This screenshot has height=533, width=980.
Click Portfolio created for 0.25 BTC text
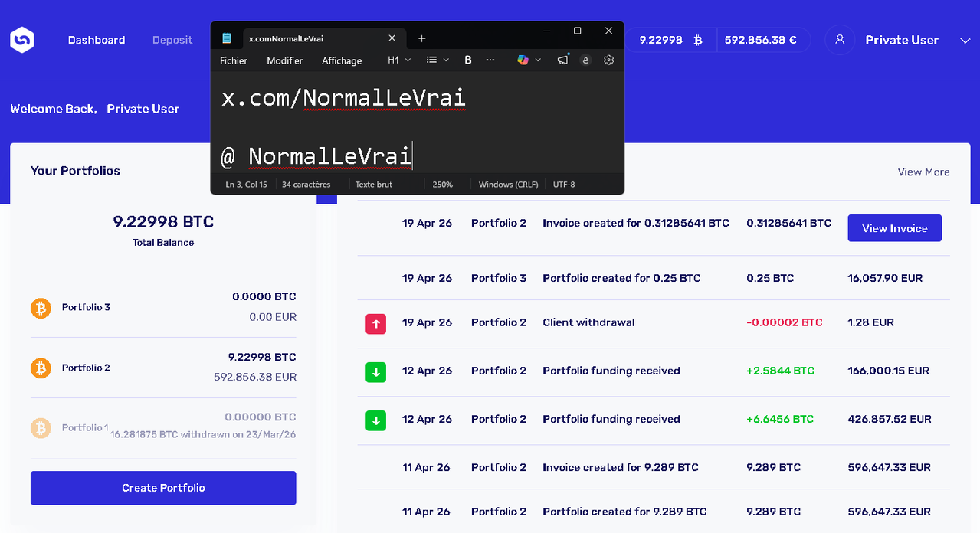pos(621,278)
